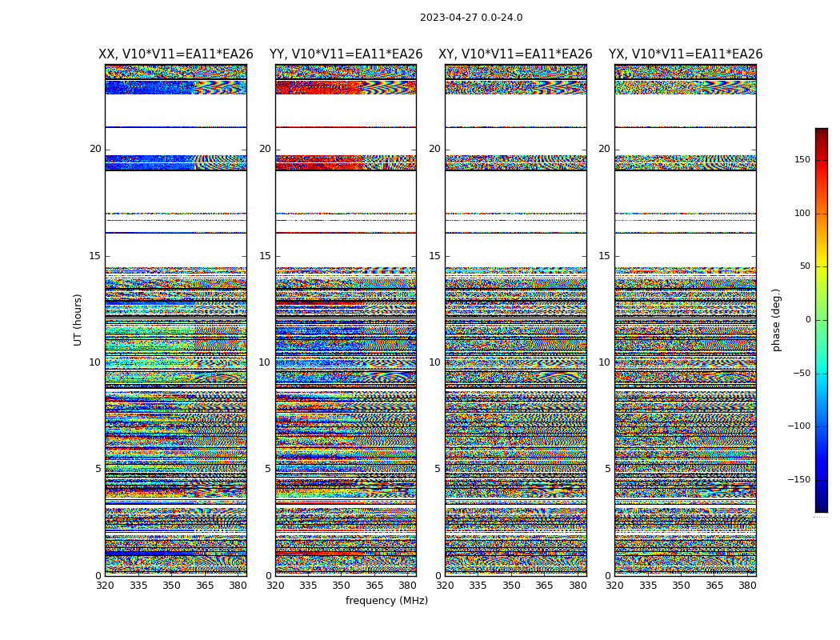
Task: Click the 100 tick on the colorbar
Action: [802, 213]
